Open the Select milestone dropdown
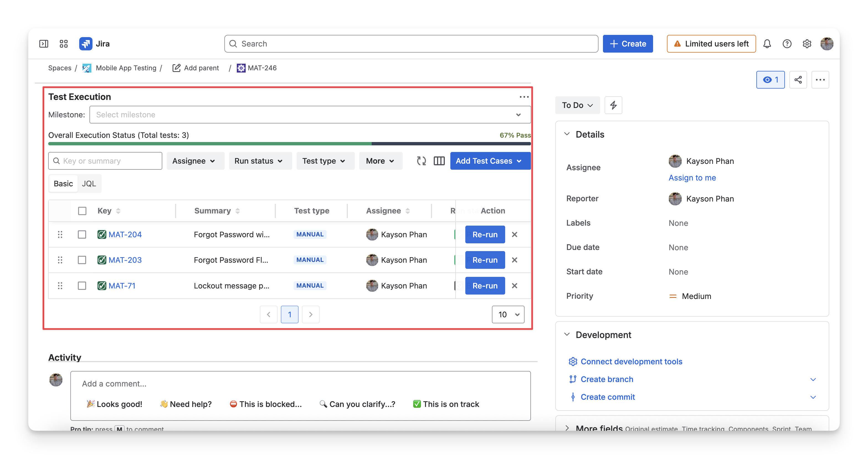 [x=310, y=115]
